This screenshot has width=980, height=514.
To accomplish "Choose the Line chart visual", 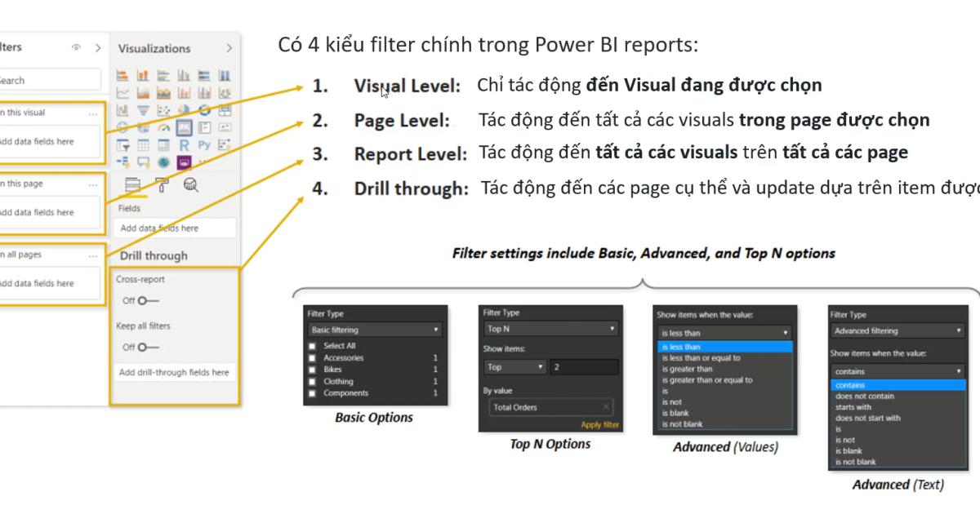I will [x=122, y=93].
